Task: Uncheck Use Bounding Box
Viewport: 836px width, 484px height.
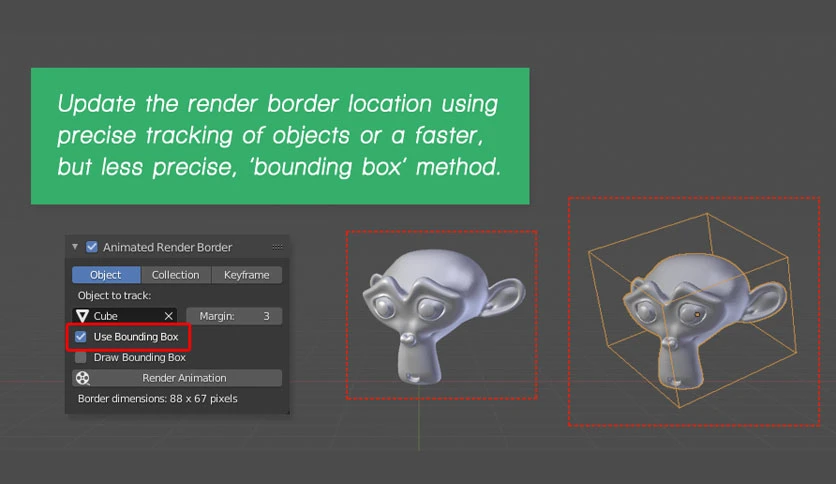Action: coord(81,337)
